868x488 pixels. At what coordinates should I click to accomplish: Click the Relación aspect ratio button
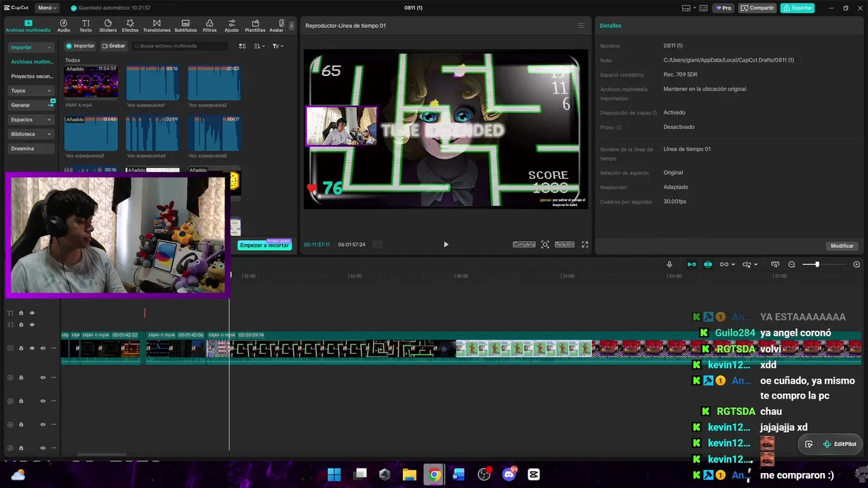[564, 245]
